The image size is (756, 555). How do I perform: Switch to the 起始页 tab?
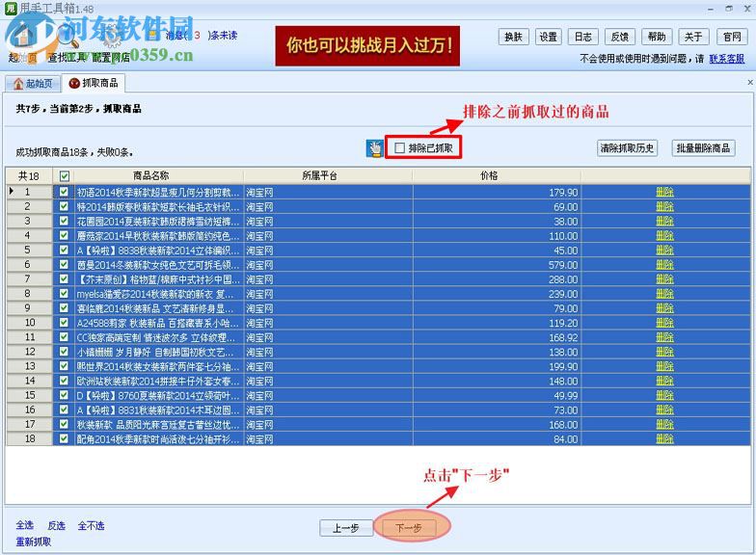click(x=33, y=83)
